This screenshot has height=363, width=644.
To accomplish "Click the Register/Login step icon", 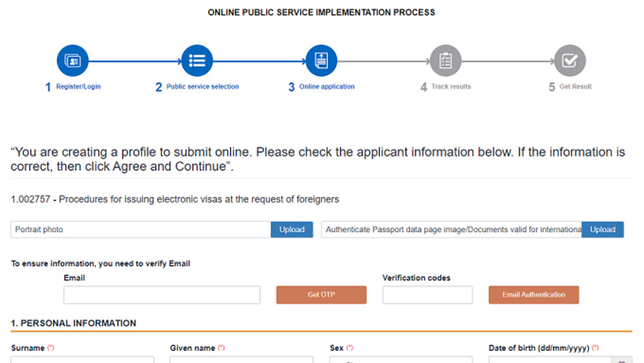I will 73,61.
